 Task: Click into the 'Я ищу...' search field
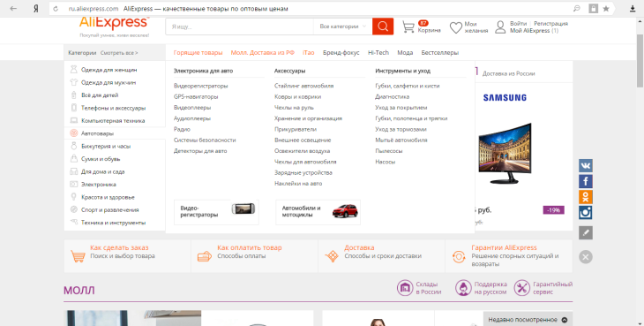click(239, 27)
